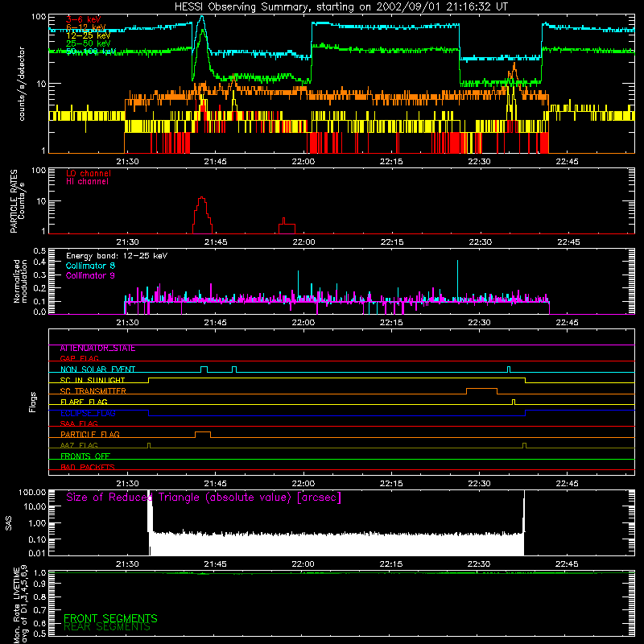Image resolution: width=644 pixels, height=644 pixels.
Task: Click the tallest Collimator 8 spike near 22:26
Action: (457, 280)
